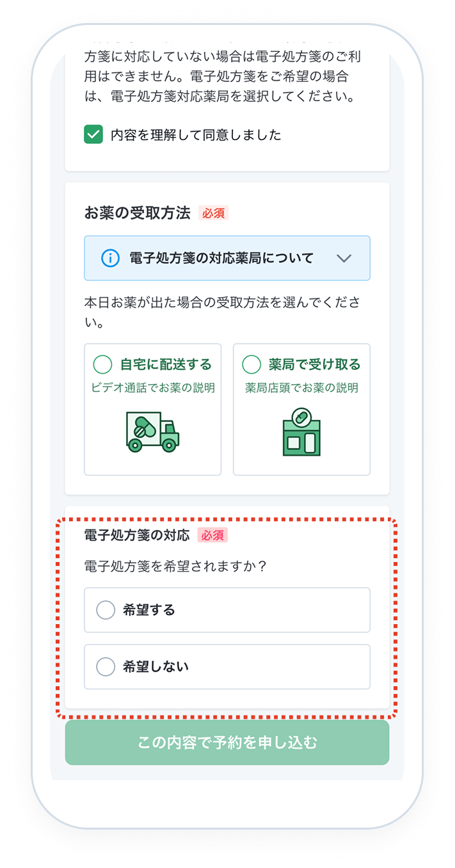Choose the 希望する radio option
Viewport: 455px width, 868px height.
click(227, 610)
